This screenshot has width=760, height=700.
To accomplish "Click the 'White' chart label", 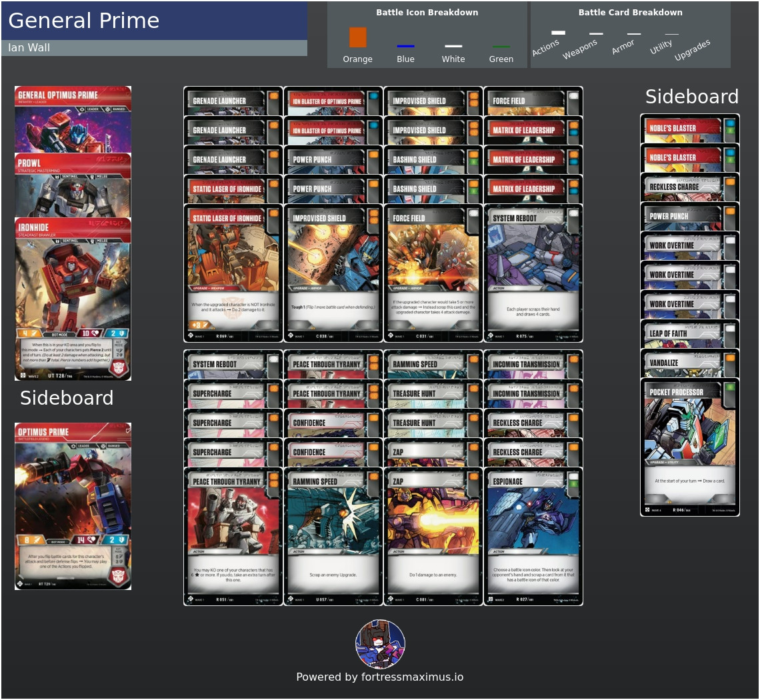I will [453, 59].
